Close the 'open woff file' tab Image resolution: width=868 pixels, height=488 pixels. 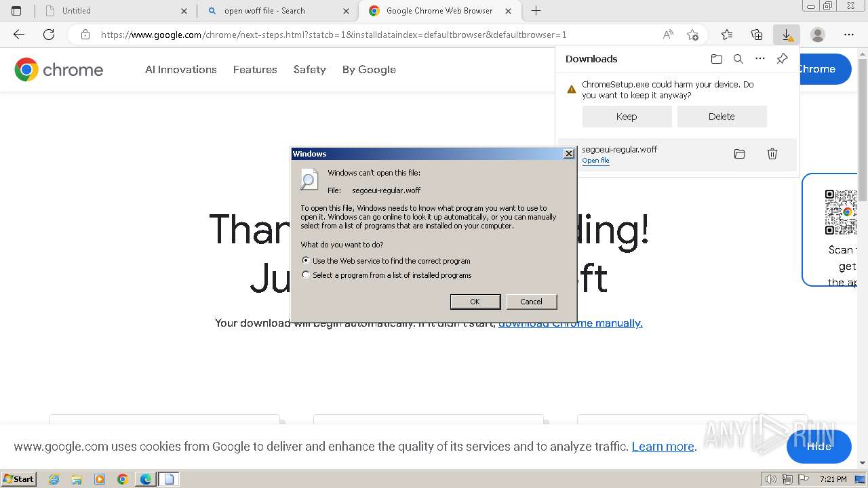[347, 11]
